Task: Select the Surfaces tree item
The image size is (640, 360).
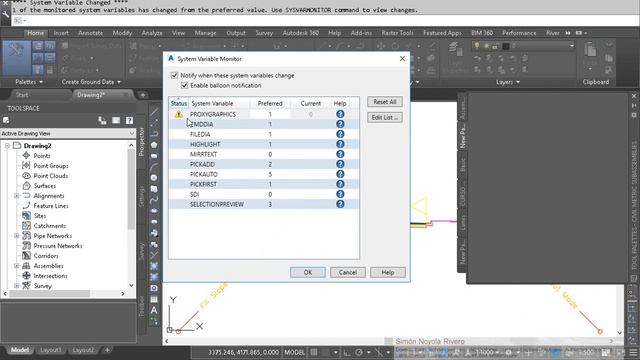Action: click(44, 186)
